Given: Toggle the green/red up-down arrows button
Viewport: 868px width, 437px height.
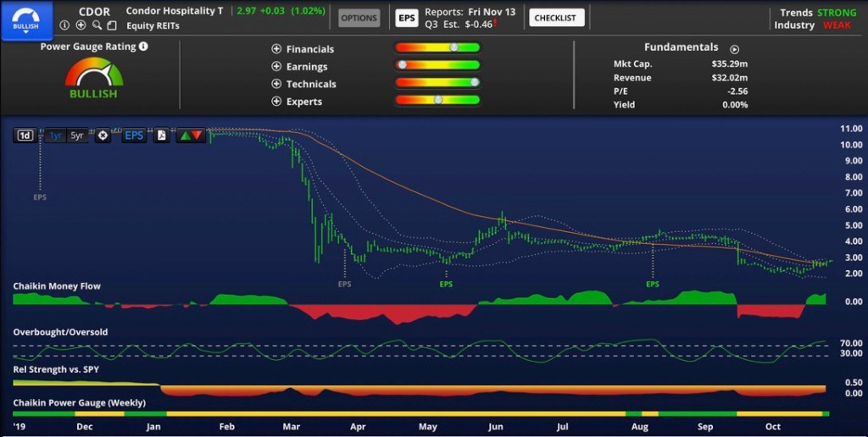Looking at the screenshot, I should 190,136.
